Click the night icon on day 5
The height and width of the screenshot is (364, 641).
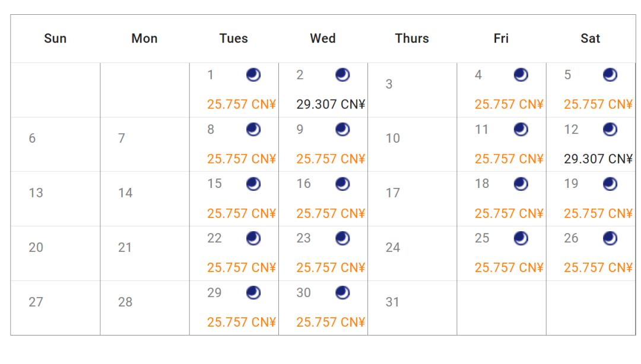(x=610, y=75)
